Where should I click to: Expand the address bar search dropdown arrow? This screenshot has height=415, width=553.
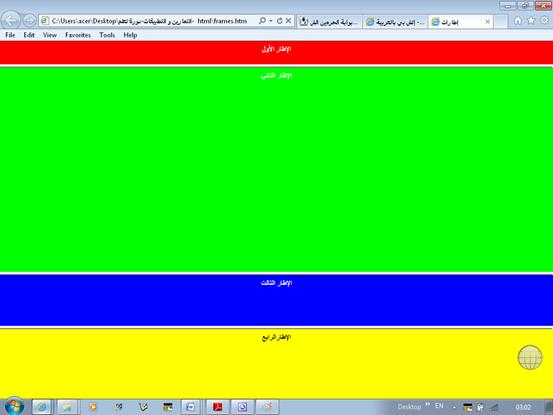point(271,21)
